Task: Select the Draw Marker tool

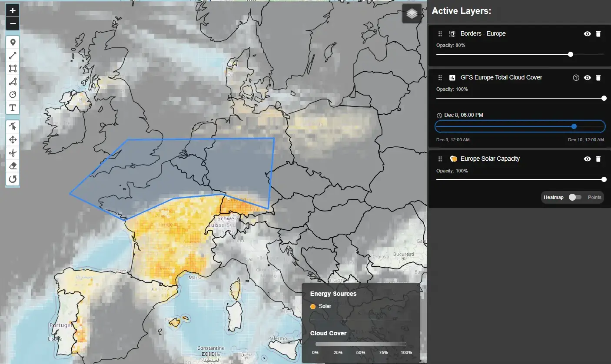Action: coord(13,43)
